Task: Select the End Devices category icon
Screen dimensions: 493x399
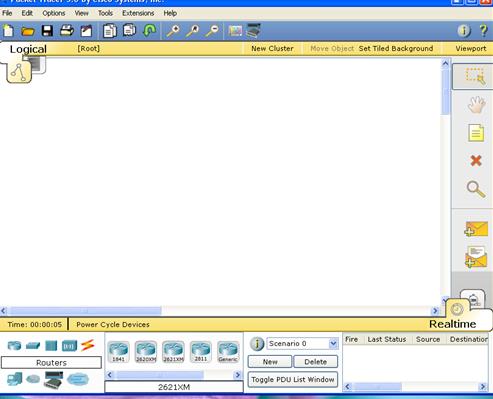Action: [x=14, y=379]
